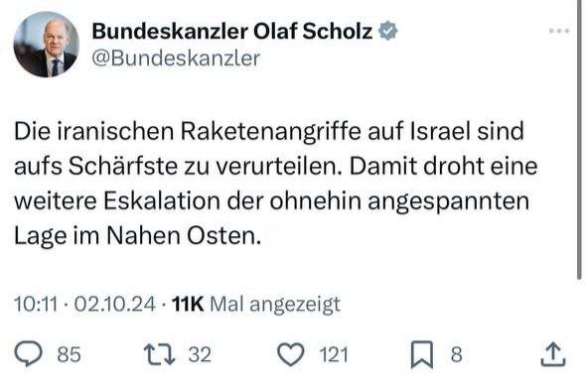Click the 10:11 timestamp
Screen dimensions: 586x392
[36, 304]
